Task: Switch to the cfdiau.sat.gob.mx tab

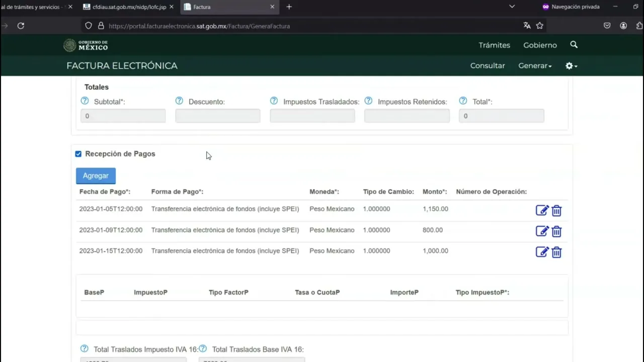Action: [128, 7]
